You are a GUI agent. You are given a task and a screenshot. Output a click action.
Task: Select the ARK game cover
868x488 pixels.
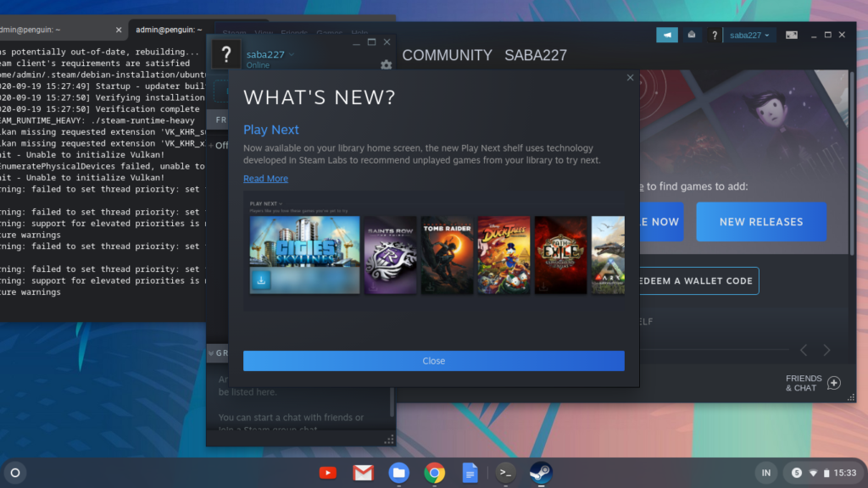[x=608, y=255]
